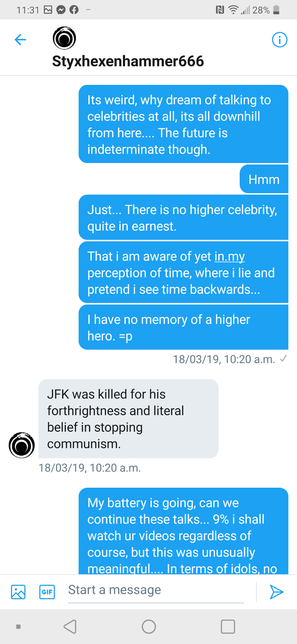297x644 pixels.
Task: Select the My battery is going message
Action: (x=183, y=531)
